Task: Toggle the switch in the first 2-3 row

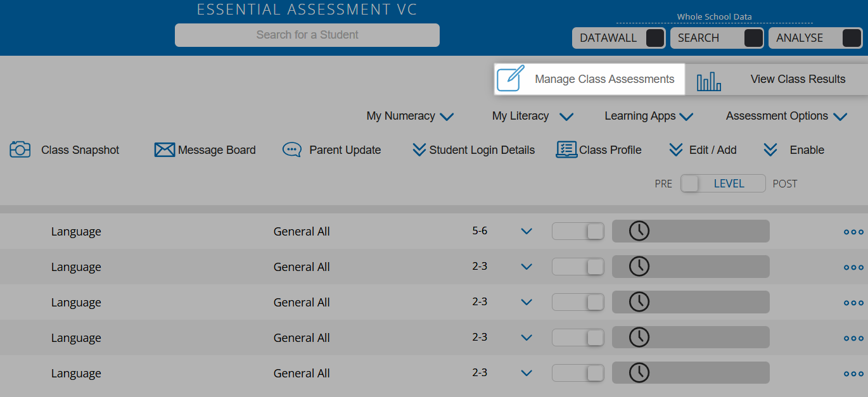Action: (578, 267)
